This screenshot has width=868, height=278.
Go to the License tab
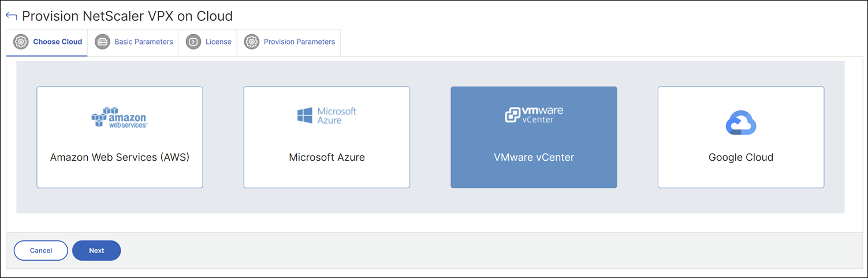tap(218, 42)
